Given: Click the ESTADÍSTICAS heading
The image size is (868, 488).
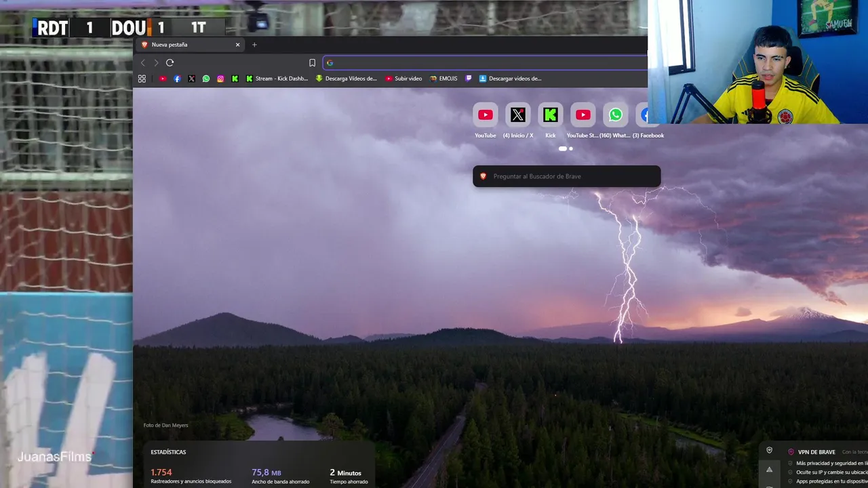Looking at the screenshot, I should (168, 452).
